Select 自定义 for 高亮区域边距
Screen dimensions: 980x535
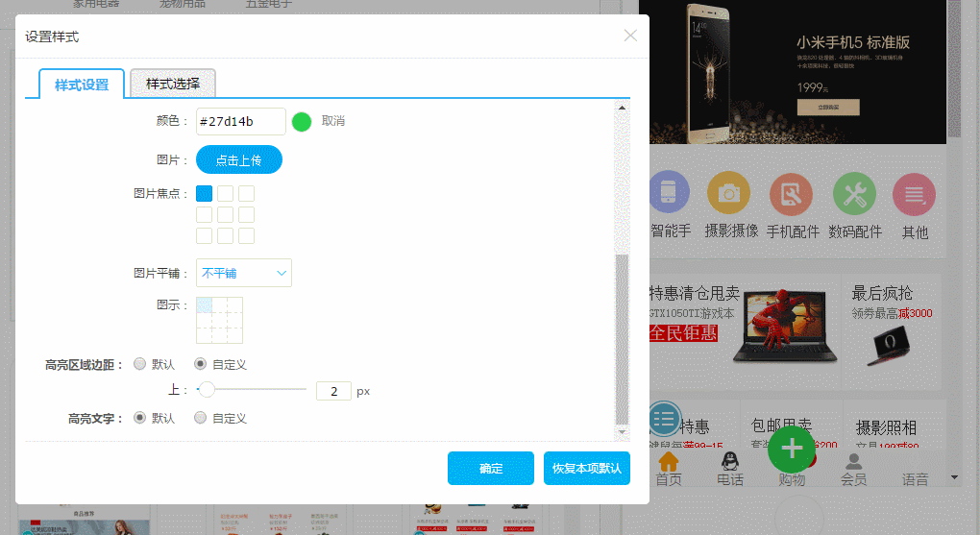[201, 364]
